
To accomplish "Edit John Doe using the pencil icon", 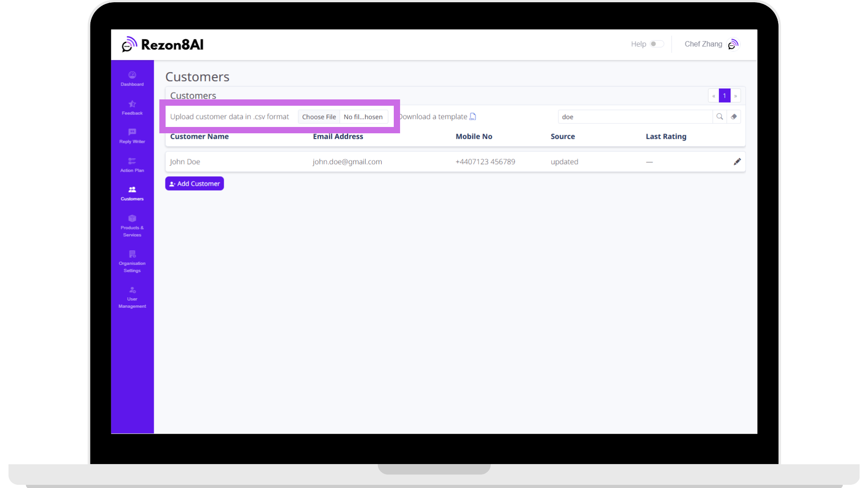I will click(737, 161).
